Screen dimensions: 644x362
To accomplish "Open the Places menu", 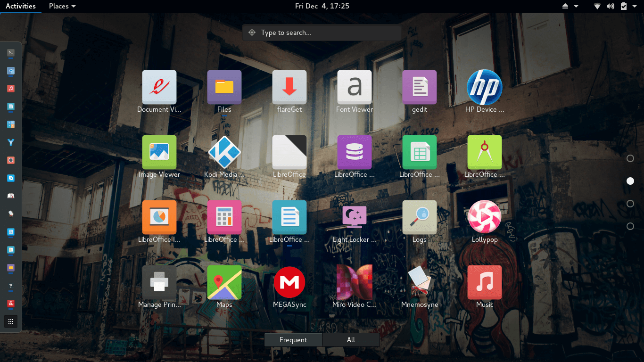I will click(62, 6).
